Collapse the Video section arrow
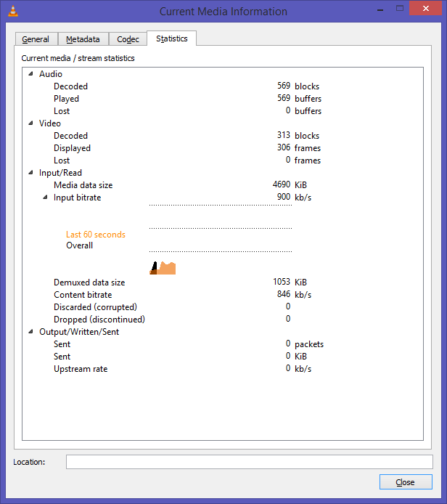Image resolution: width=447 pixels, height=504 pixels. click(30, 123)
